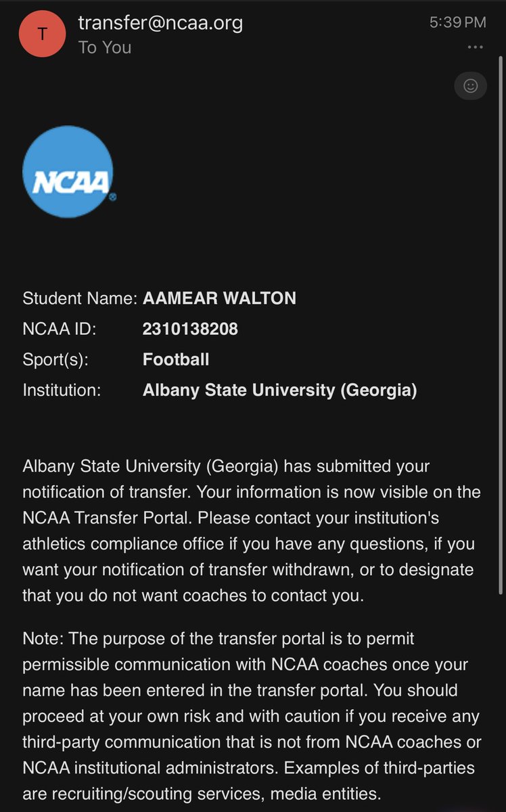Click the paragraph starting "Albany State University (Georgia) has submitted"
506x812 pixels.
click(252, 531)
